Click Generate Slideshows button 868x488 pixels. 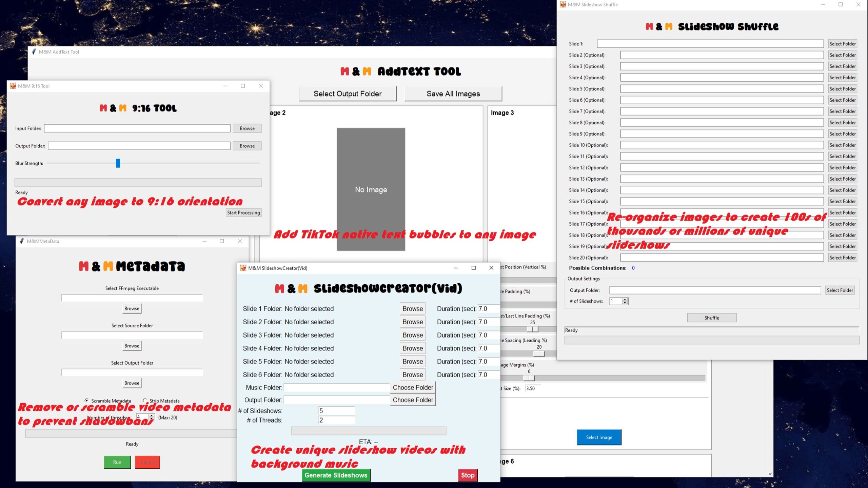click(x=336, y=475)
